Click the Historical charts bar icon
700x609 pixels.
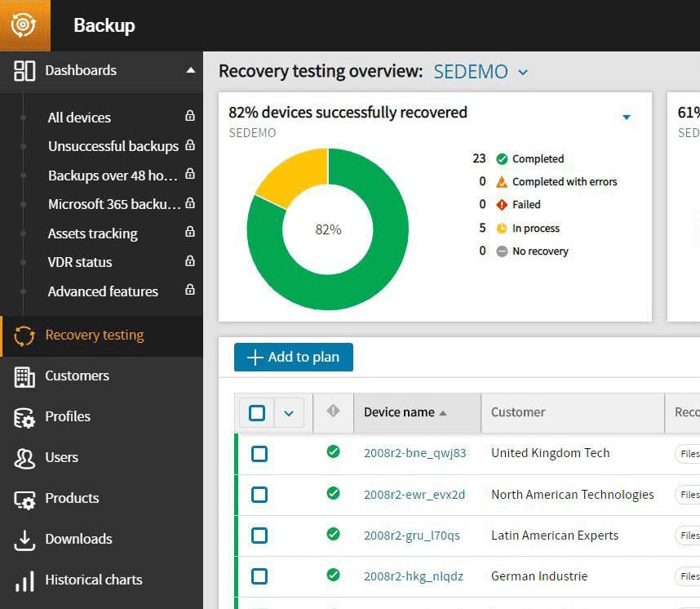(x=24, y=580)
